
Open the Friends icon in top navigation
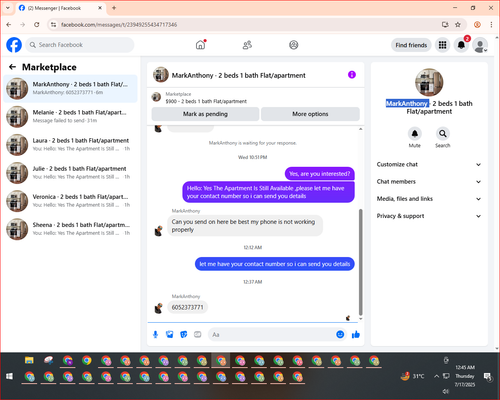(x=247, y=45)
